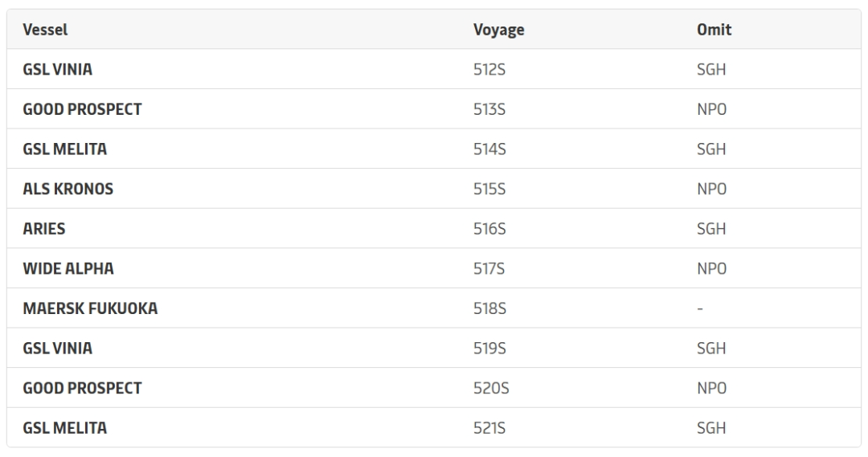Click GSL VINIA in the 519S row
The height and width of the screenshot is (457, 868).
tap(58, 349)
